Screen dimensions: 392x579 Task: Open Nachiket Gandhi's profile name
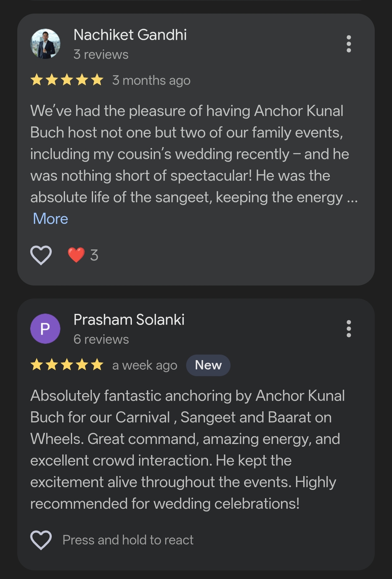point(130,35)
